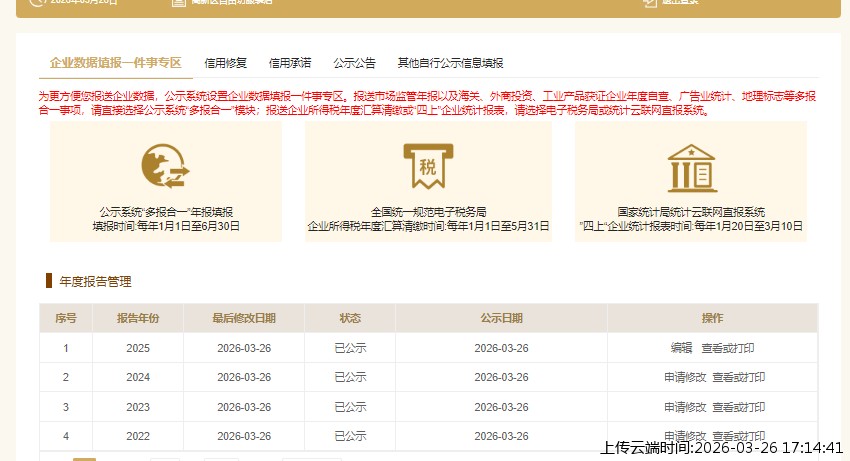Screen dimensions: 850x461
Task: Click the 最后修改日期 column header
Action: pos(244,318)
